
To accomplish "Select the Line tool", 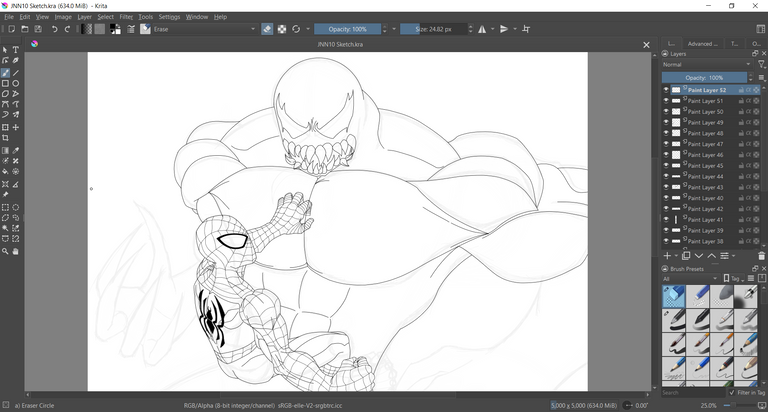I will [x=16, y=73].
